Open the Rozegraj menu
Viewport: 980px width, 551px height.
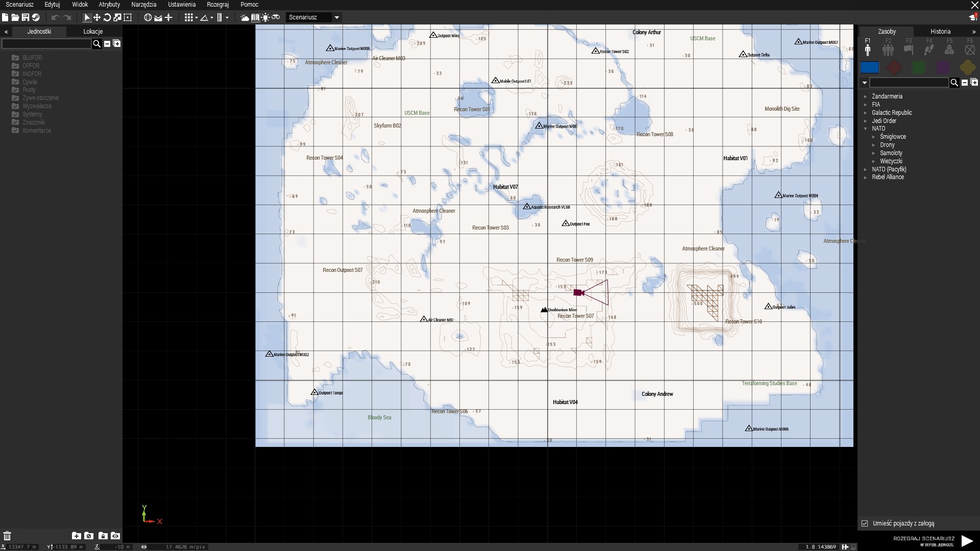click(x=218, y=5)
